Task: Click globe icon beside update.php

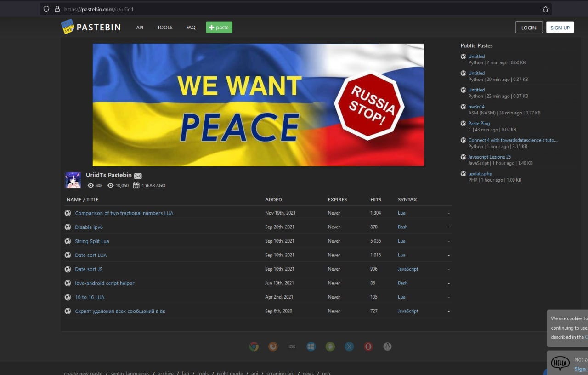Action: coord(464,174)
